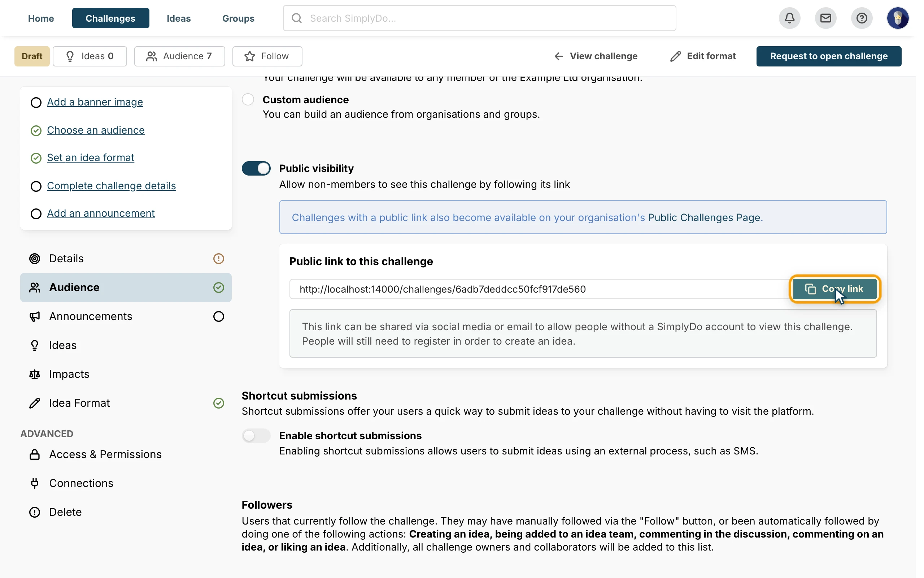Open the Groups tab
Viewport: 924px width, 578px height.
[x=238, y=18]
